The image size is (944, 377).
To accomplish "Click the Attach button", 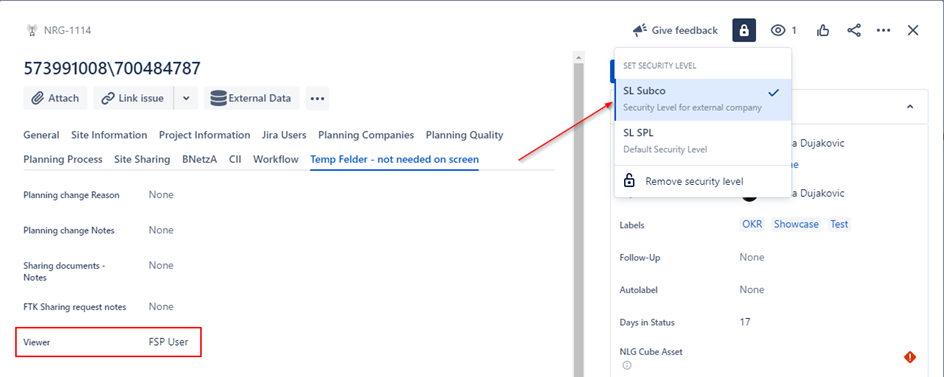I will tap(55, 98).
